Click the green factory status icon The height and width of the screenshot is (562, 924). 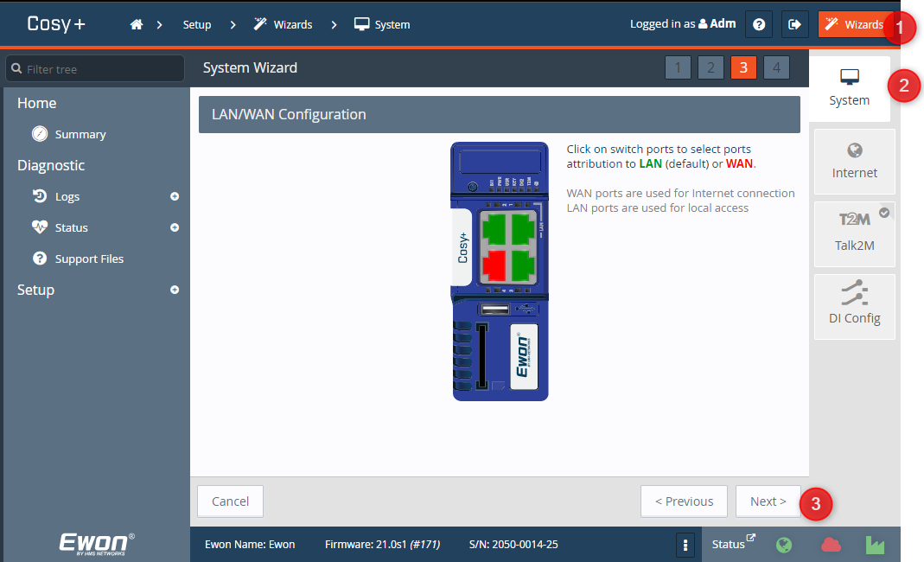(x=876, y=545)
